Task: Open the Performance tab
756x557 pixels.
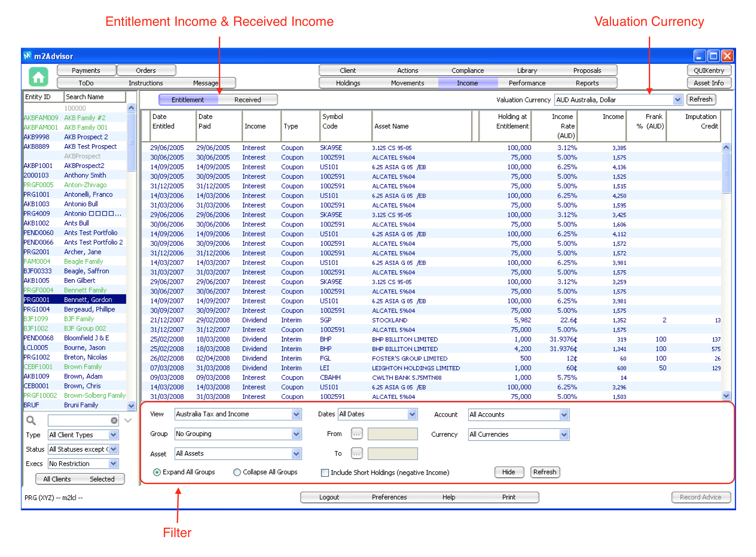Action: pos(527,83)
